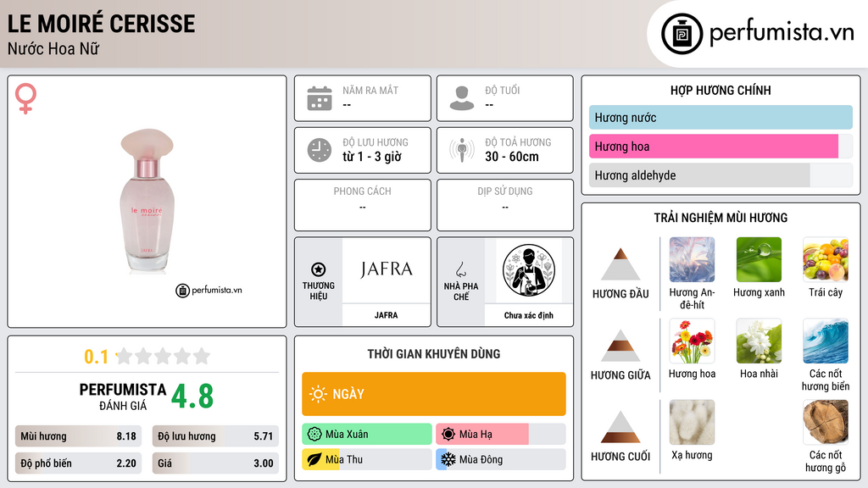The height and width of the screenshot is (488, 868).
Task: Click the person silhouette icon for Độ tuổi
Action: (462, 98)
